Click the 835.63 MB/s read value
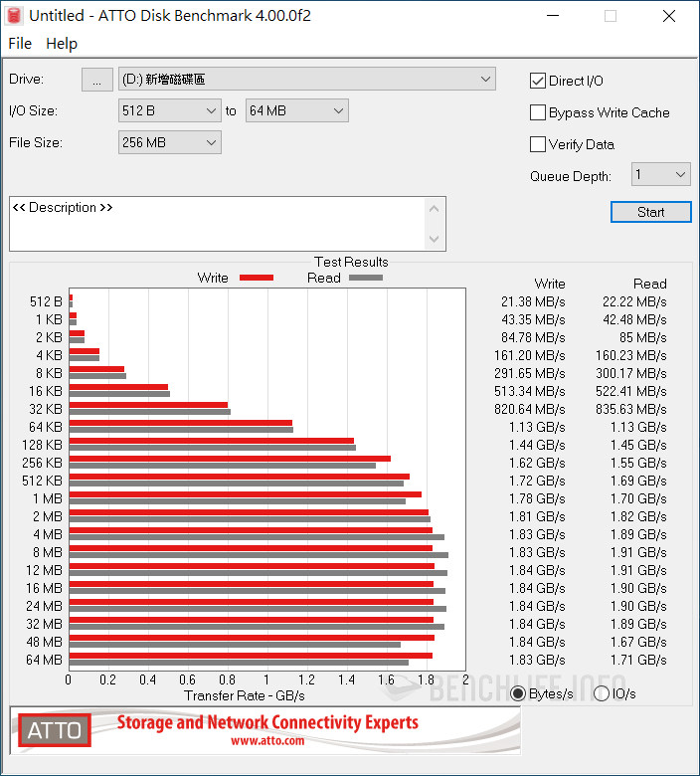 (630, 409)
